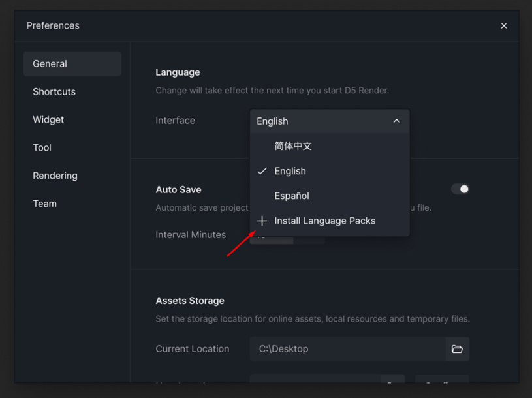Click the Assets Storage section heading

(190, 301)
